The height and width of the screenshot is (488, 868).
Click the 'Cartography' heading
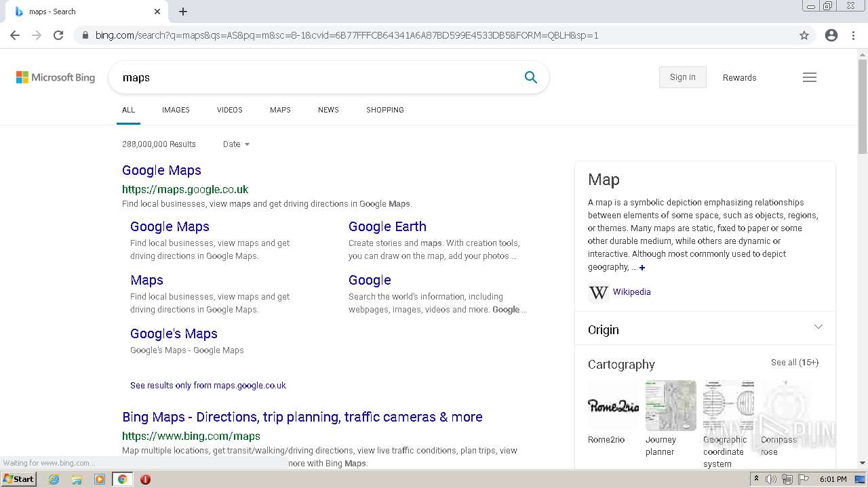pyautogui.click(x=621, y=365)
